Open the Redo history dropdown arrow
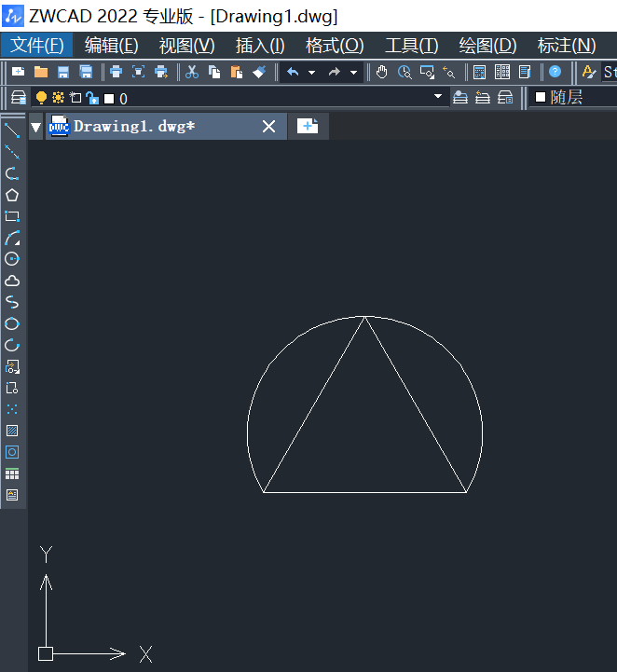This screenshot has width=617, height=672. [353, 72]
